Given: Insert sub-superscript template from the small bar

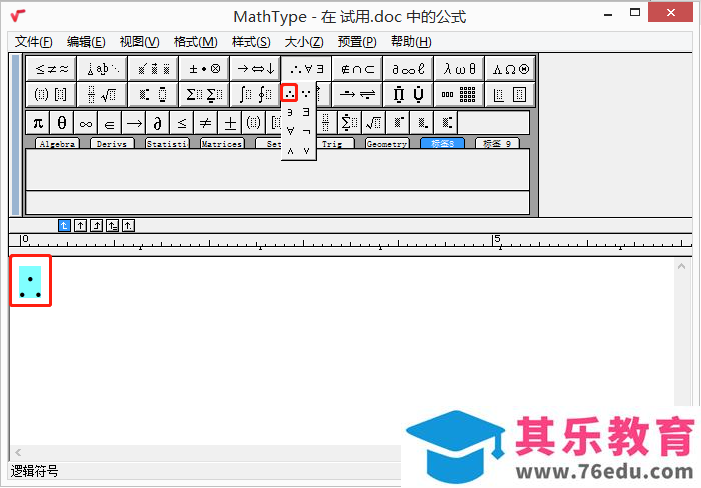Looking at the screenshot, I should point(445,123).
